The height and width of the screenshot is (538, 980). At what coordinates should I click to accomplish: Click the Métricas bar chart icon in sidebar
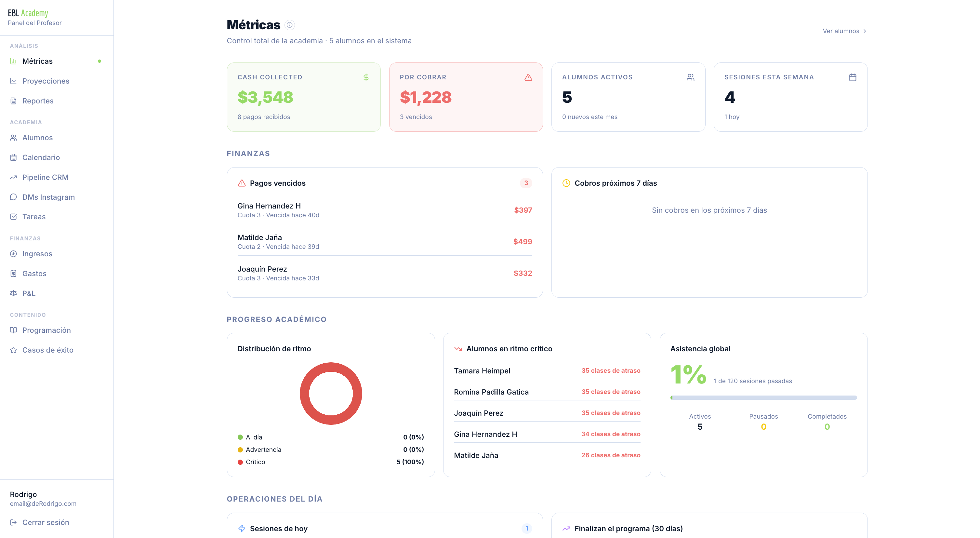[13, 61]
